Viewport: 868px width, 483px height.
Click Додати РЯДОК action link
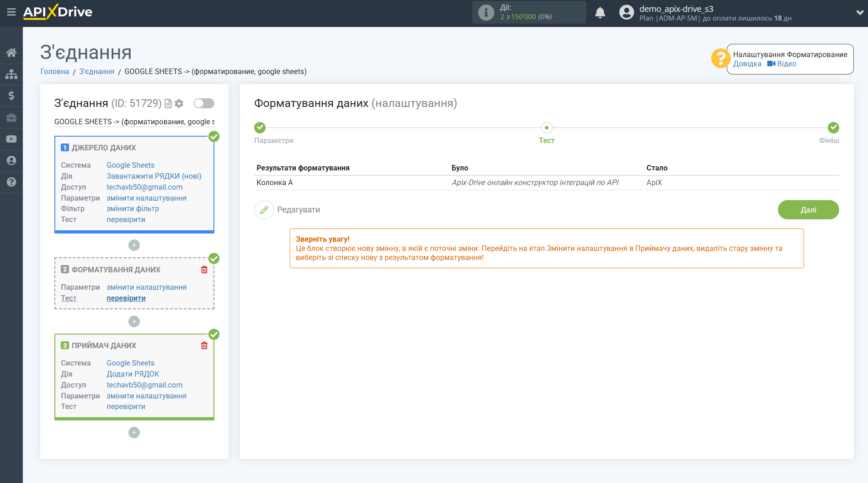[x=133, y=374]
